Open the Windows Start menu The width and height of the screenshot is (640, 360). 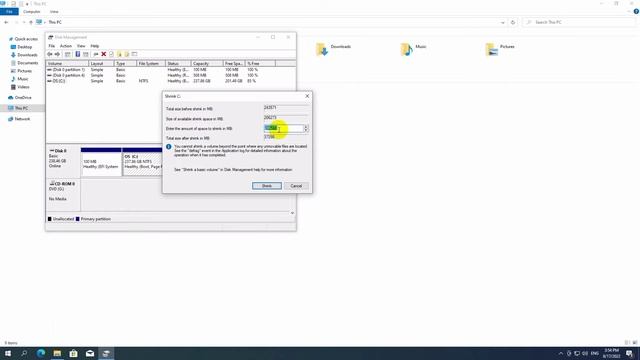pos(8,353)
